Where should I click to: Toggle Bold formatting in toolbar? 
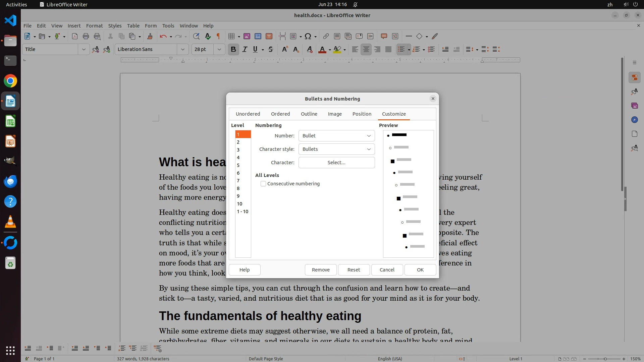point(233,50)
